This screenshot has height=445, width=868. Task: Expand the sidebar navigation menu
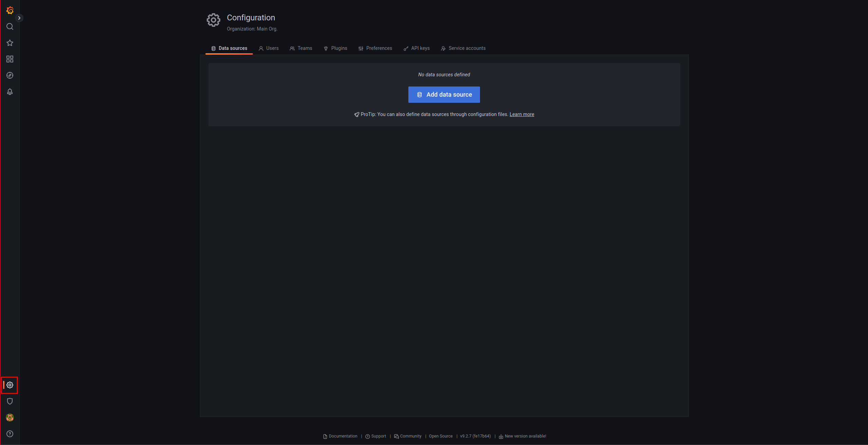[x=19, y=18]
